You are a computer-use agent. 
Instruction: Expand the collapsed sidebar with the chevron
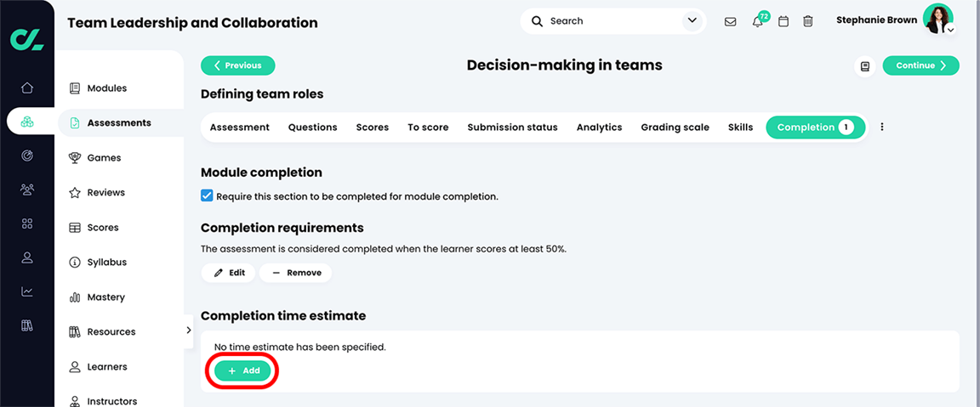tap(188, 331)
